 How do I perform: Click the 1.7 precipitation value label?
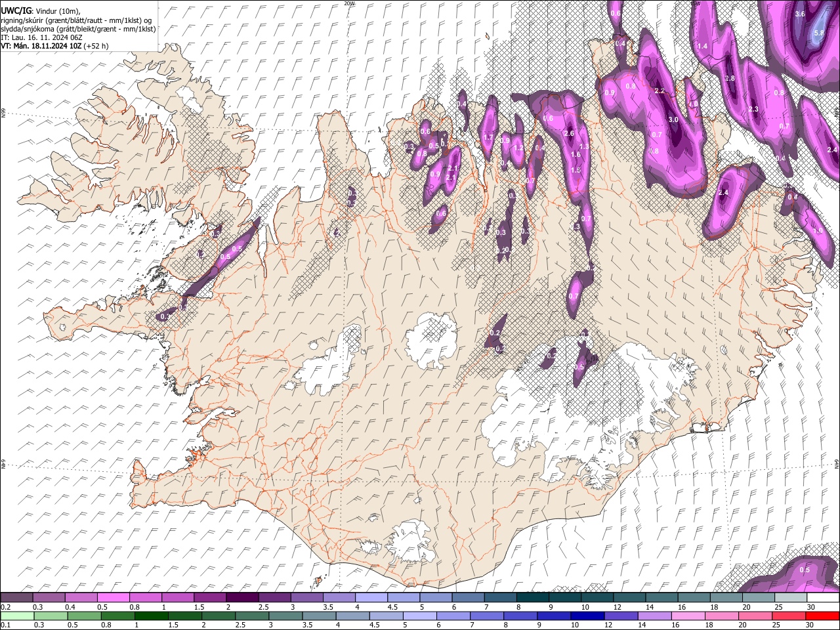click(488, 138)
